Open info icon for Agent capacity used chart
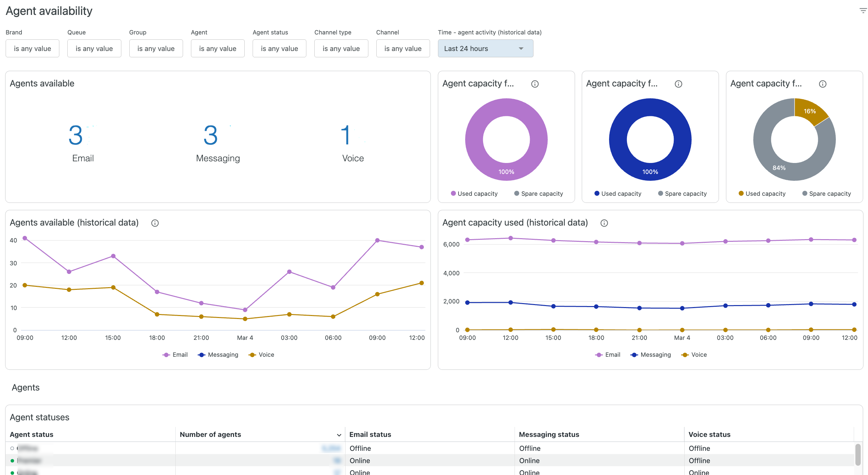The height and width of the screenshot is (475, 868). [604, 223]
